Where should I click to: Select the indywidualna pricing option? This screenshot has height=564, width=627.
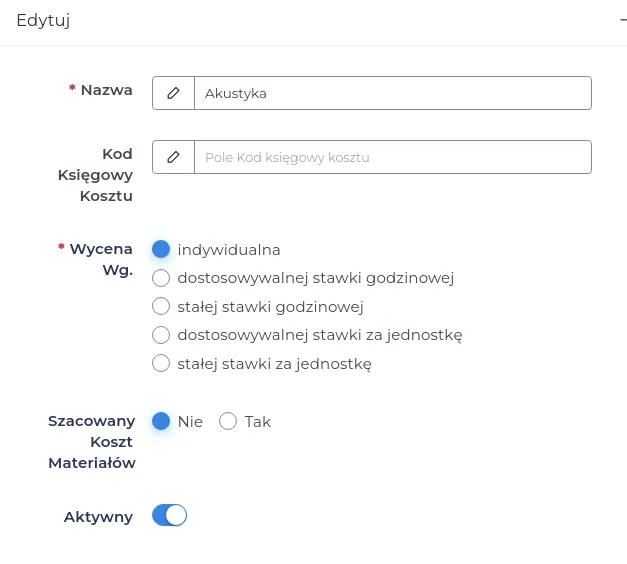pyautogui.click(x=161, y=249)
